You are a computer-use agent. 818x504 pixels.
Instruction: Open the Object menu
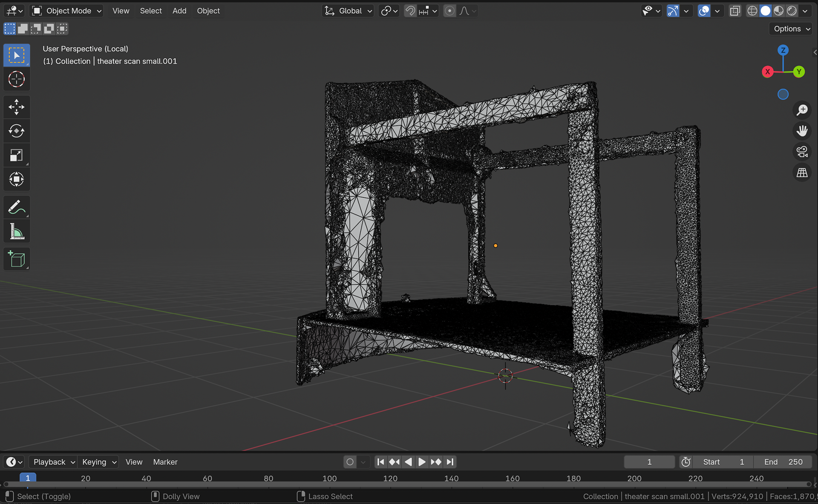[x=208, y=11]
